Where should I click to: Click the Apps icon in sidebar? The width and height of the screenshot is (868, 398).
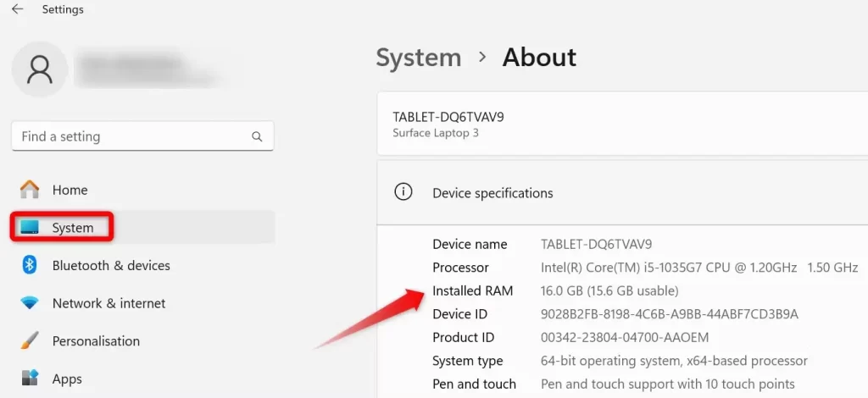pyautogui.click(x=30, y=379)
